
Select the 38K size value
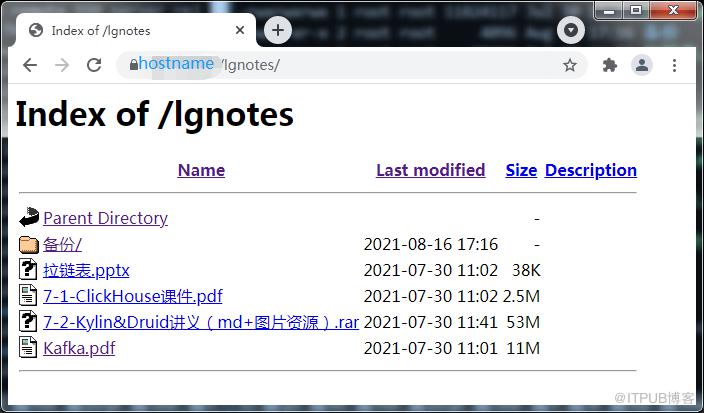click(526, 270)
